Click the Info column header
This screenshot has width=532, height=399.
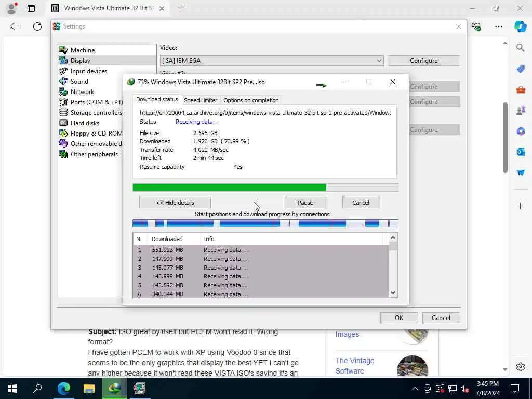coord(291,239)
